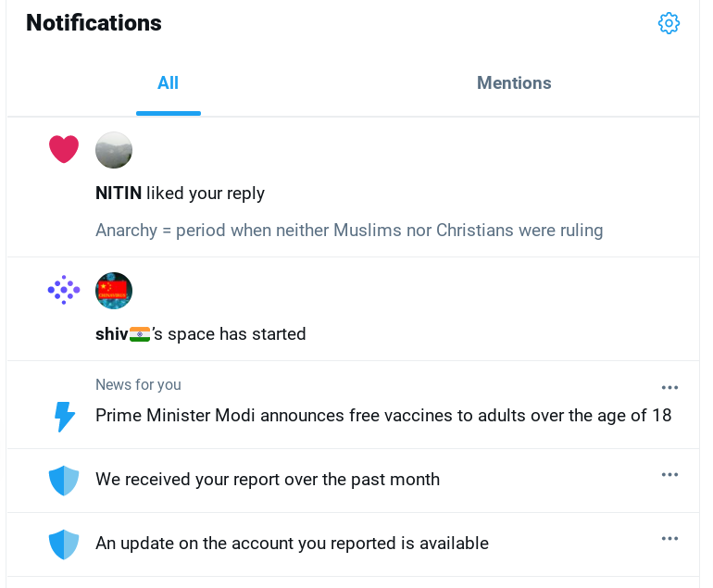Open the liked reply about Anarchy

click(x=349, y=230)
